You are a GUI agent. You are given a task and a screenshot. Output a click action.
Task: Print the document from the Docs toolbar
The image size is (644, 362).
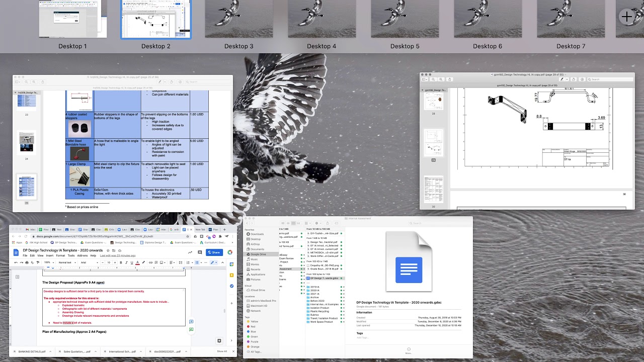27,262
